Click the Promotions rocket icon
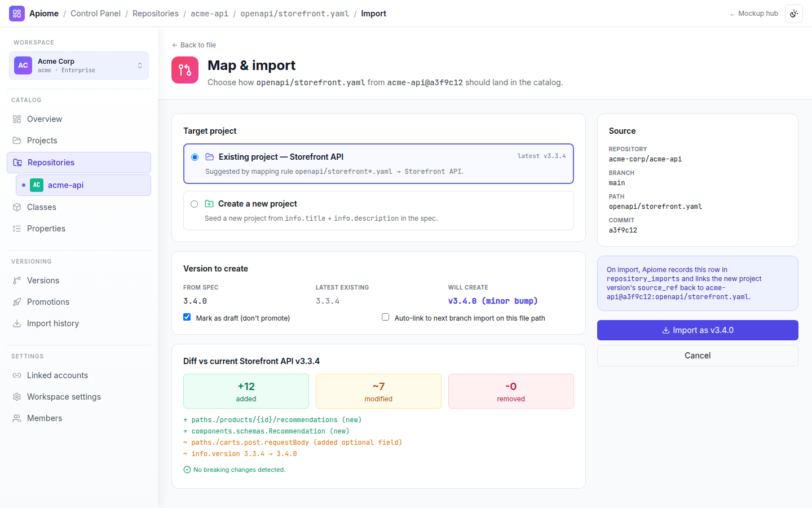This screenshot has height=508, width=812. pyautogui.click(x=17, y=302)
